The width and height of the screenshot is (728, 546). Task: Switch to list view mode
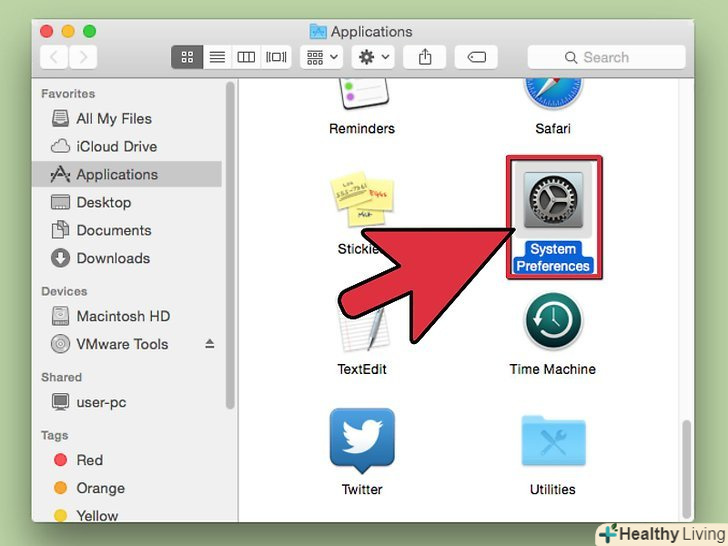click(x=217, y=57)
